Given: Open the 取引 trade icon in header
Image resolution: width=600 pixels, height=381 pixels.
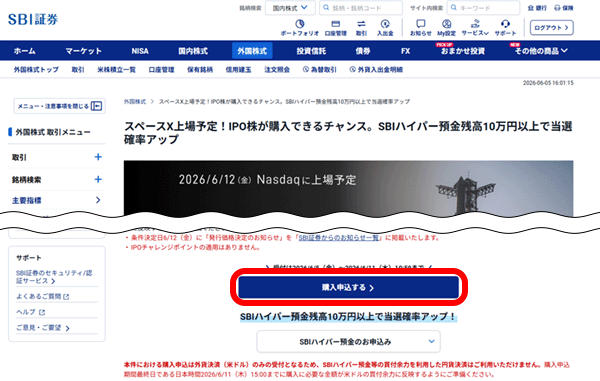Looking at the screenshot, I should (361, 28).
